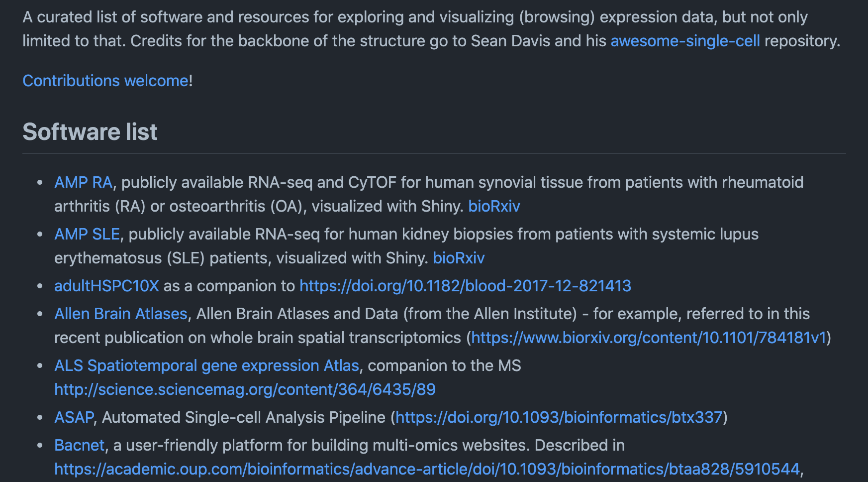Click the Software list heading
This screenshot has height=482, width=868.
click(90, 132)
